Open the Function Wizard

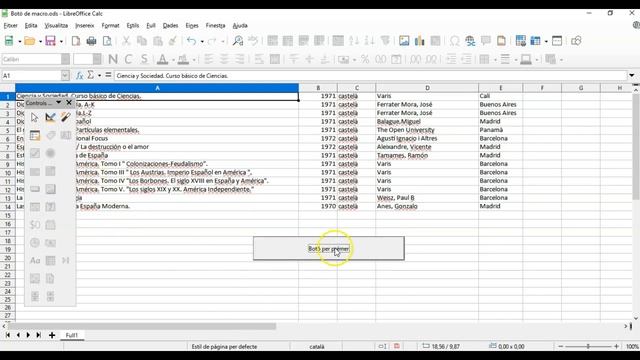coord(80,76)
